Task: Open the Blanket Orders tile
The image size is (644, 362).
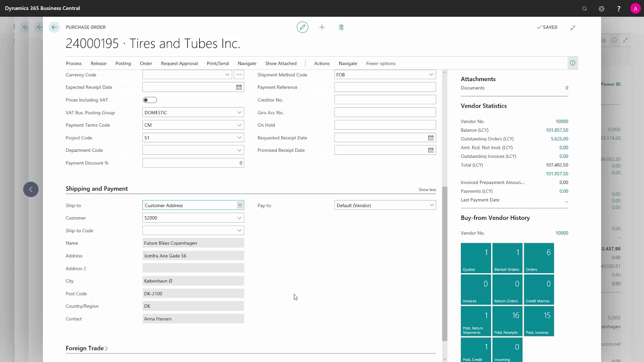Action: point(507,258)
